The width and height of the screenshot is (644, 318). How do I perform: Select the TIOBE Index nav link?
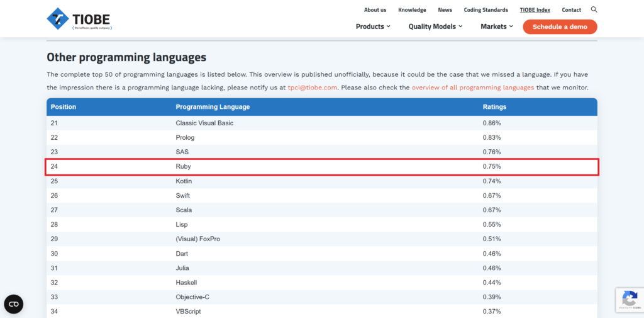coord(535,10)
